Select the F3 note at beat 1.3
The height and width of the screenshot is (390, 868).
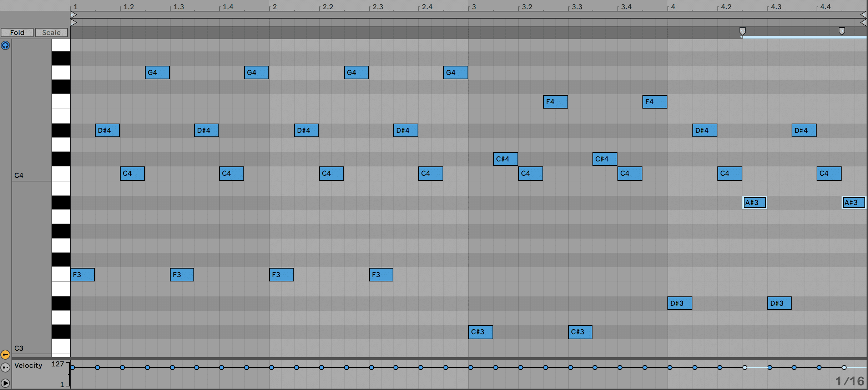pyautogui.click(x=182, y=275)
